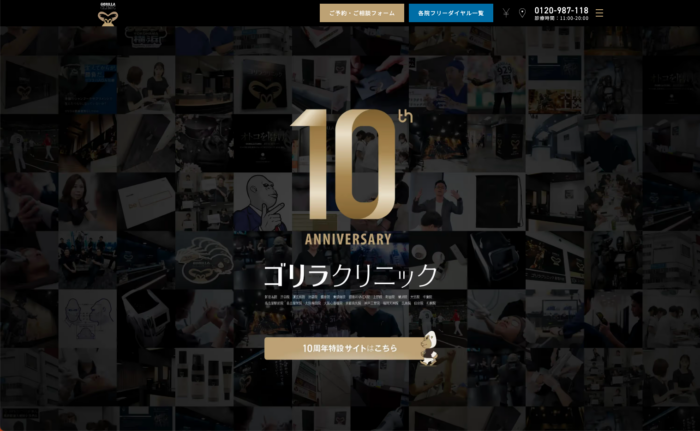Click the thinking gorilla illustration tile
Viewport: 700px width, 431px height.
(263, 201)
